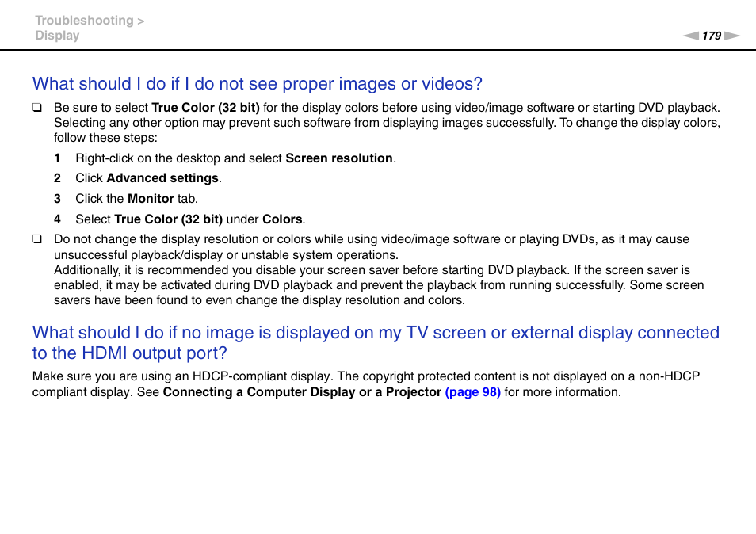The image size is (756, 534).
Task: Click the step number 4
Action: click(57, 219)
